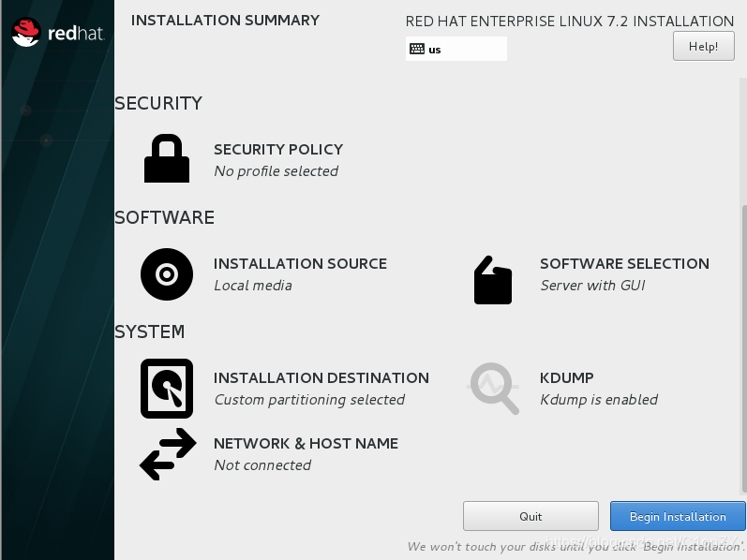Open the INSTALLATION SOURCE label

pos(300,264)
